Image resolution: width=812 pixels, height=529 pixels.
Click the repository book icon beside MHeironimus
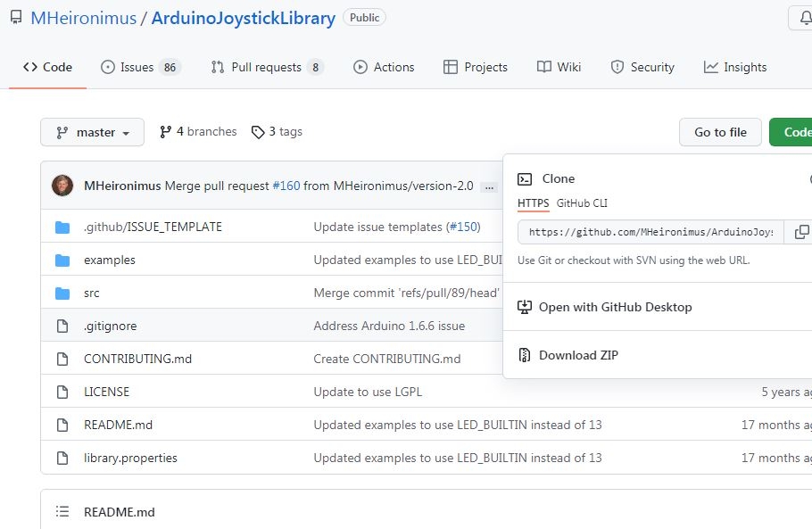pyautogui.click(x=16, y=18)
